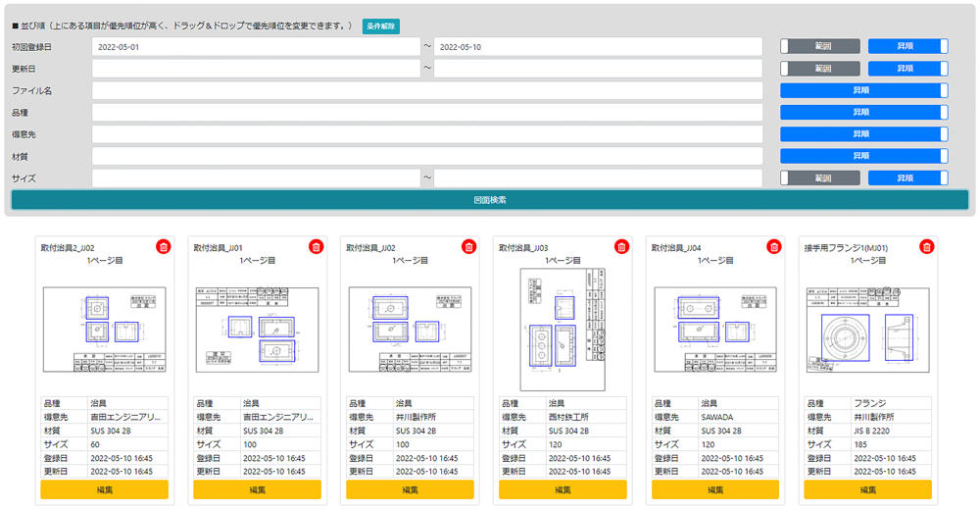The image size is (980, 510).
Task: Click 編集 under the 取付治具_JJ03 card
Action: (563, 490)
